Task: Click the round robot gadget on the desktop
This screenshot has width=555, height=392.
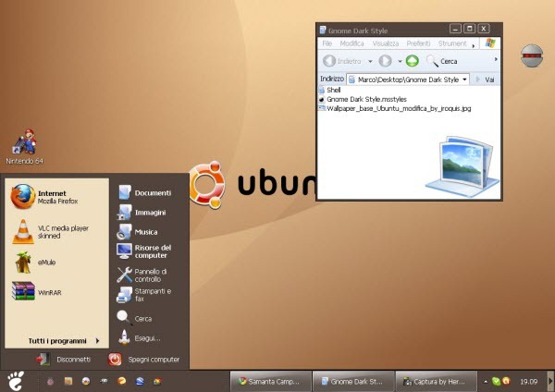Action: tap(532, 55)
